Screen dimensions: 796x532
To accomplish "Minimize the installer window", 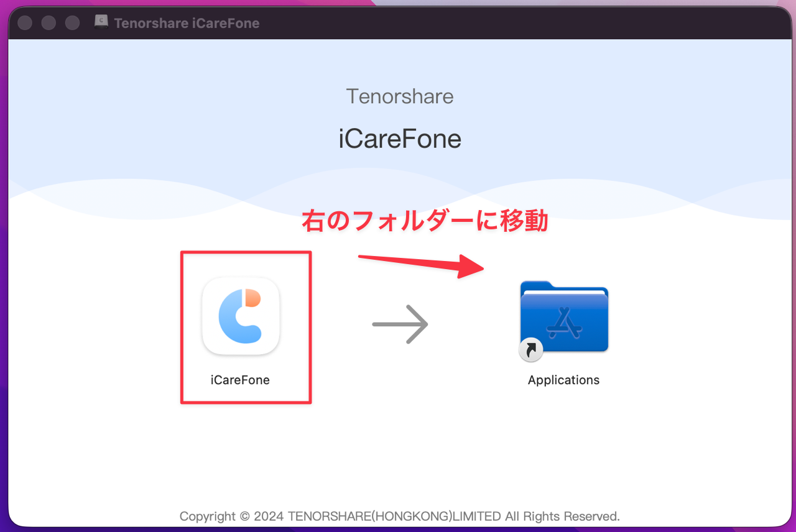I will coord(49,23).
